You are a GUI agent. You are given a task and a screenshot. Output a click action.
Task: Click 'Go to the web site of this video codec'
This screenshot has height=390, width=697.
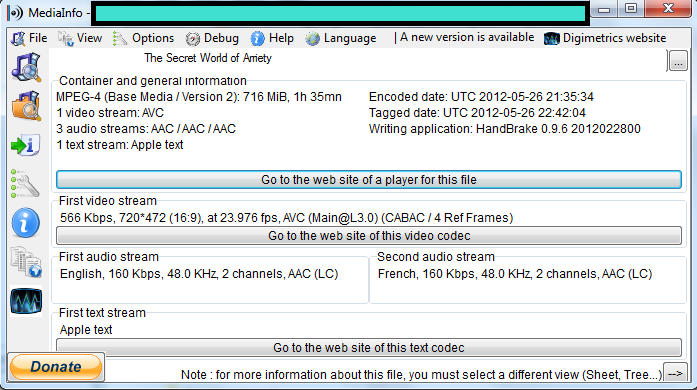point(369,236)
